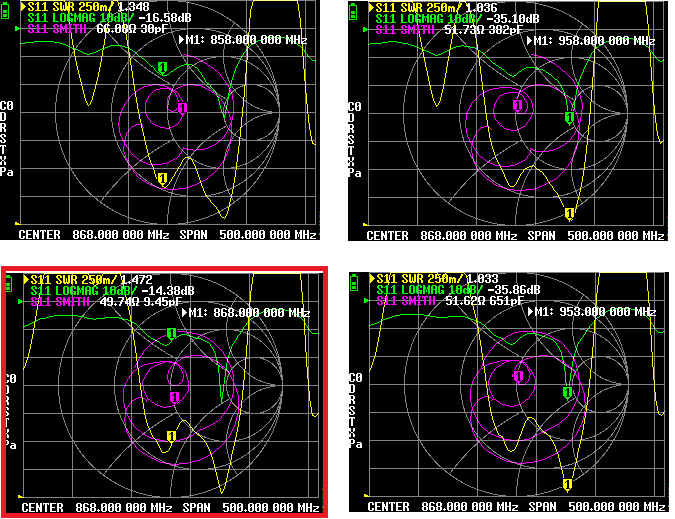675x519 pixels.
Task: Tap SPAN 500.000 000 MHz in the 953 MHz panel
Action: [x=597, y=507]
